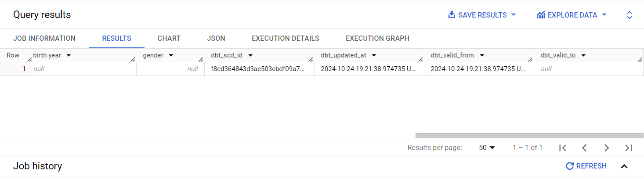Collapse the Job history panel chevron
The width and height of the screenshot is (644, 179).
pyautogui.click(x=624, y=166)
